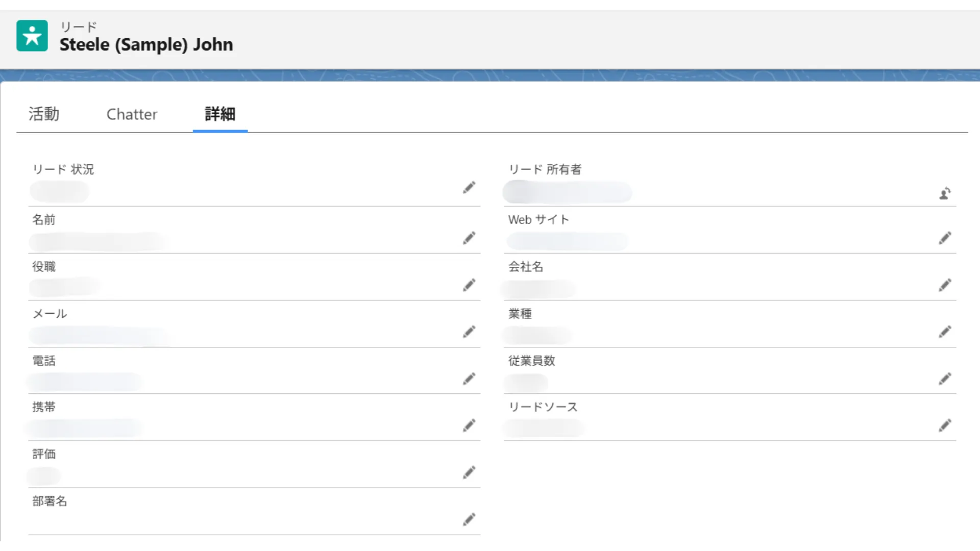
Task: Edit the 電話 field pencil icon
Action: click(469, 379)
